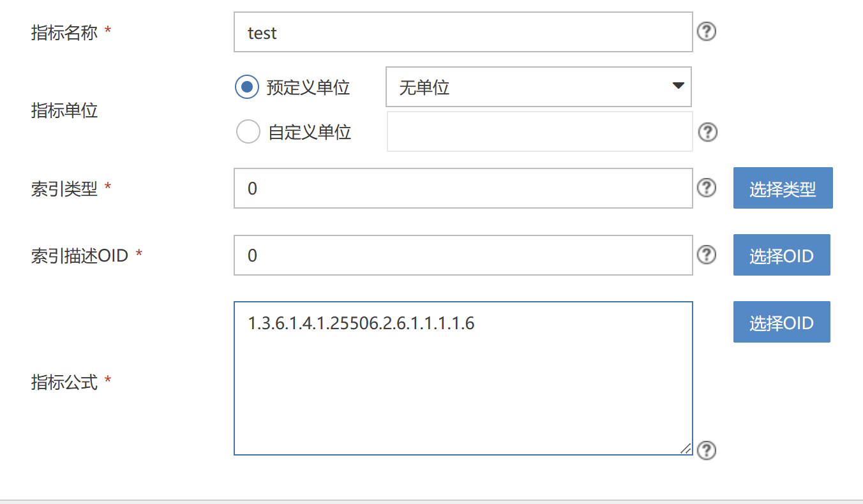
Task: Click the help icon beside 指标名称 field
Action: tap(706, 31)
